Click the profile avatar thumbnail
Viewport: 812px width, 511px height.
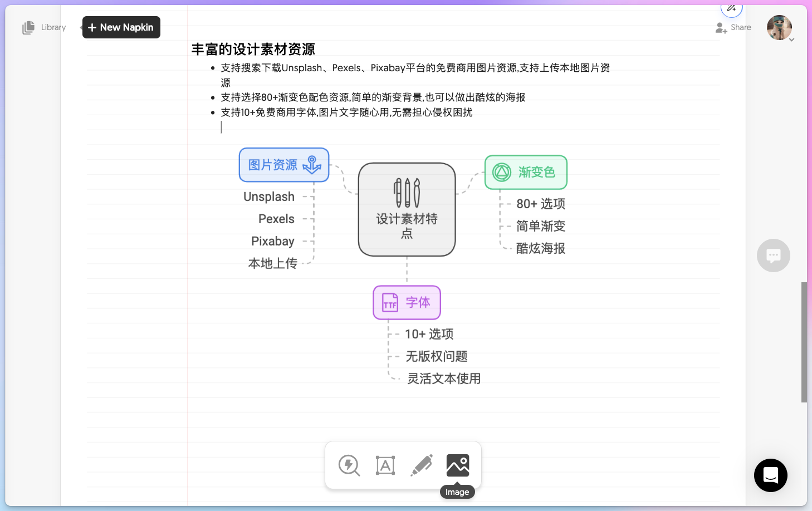point(779,27)
